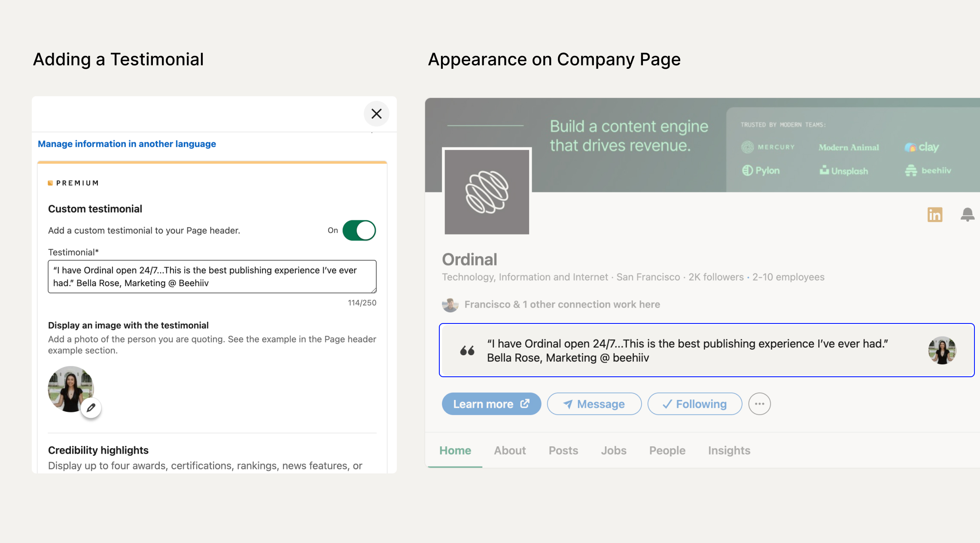Click the Mercury logo in the banner
This screenshot has height=543, width=980.
tap(769, 147)
